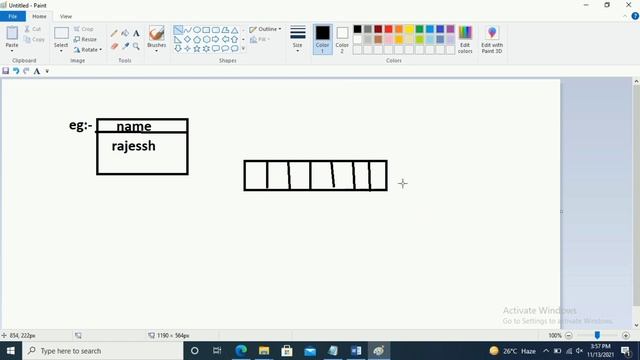Open the Rotate dropdown
The image size is (640, 360).
(x=87, y=49)
